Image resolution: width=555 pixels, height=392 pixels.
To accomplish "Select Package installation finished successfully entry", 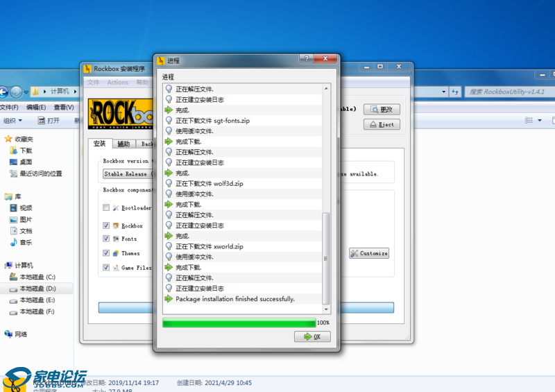I will click(242, 299).
